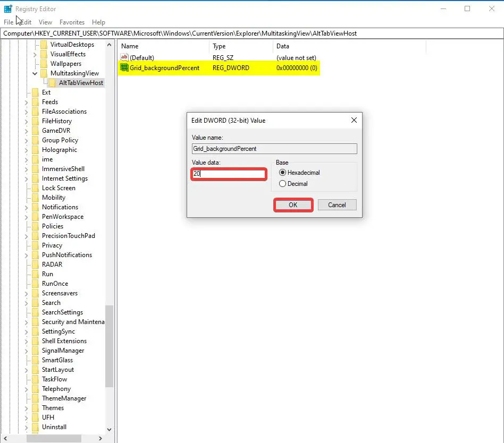Open the Edit menu

click(x=26, y=22)
